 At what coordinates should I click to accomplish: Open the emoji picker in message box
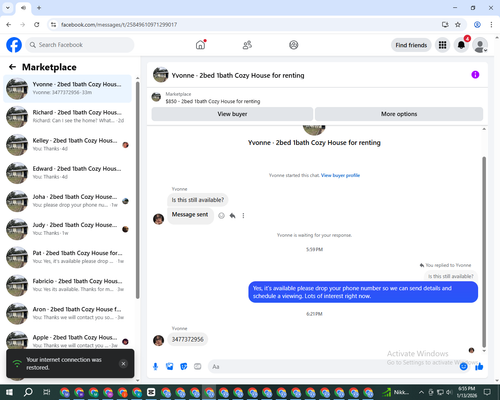pyautogui.click(x=463, y=367)
